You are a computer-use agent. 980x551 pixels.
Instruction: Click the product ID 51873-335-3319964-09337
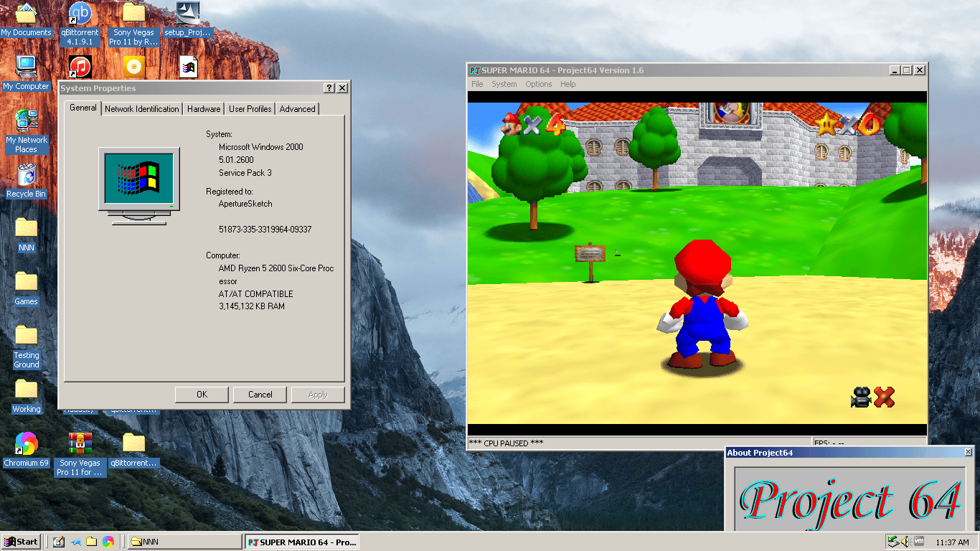point(265,230)
